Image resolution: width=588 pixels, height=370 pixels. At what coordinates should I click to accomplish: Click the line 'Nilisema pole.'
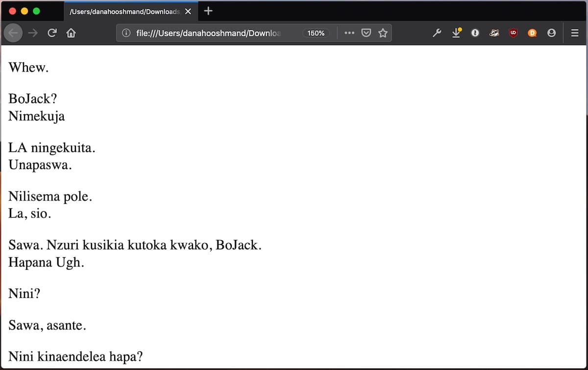(x=50, y=197)
